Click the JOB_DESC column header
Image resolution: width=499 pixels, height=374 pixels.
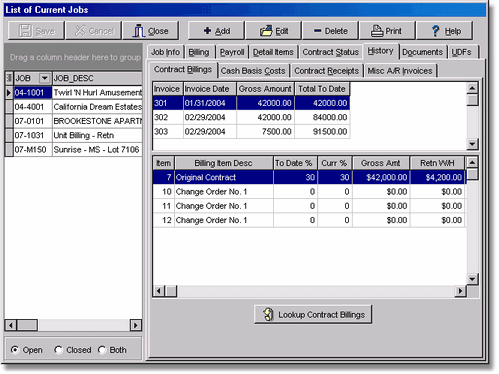(x=97, y=78)
